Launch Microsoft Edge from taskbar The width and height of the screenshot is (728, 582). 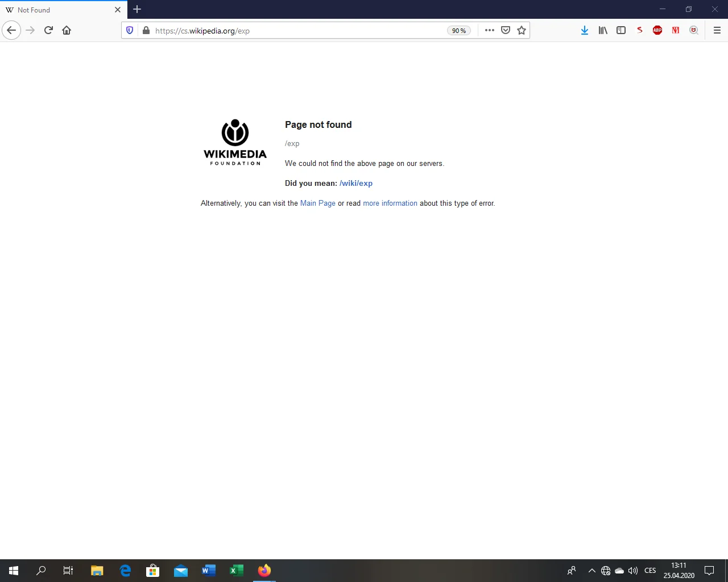125,571
